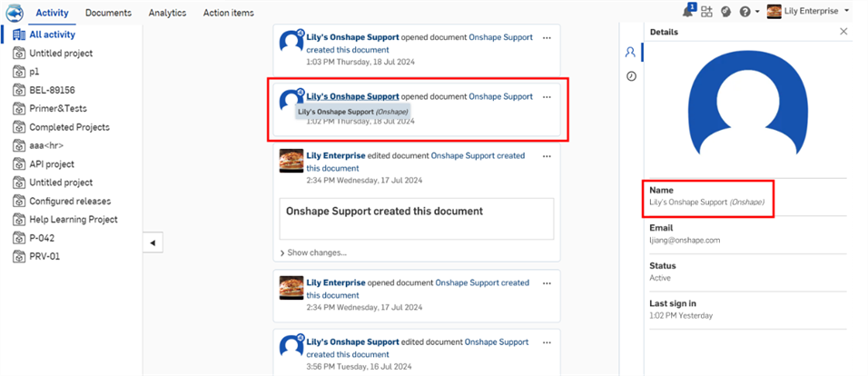Switch to the Activity tab
The image size is (868, 376).
(52, 13)
